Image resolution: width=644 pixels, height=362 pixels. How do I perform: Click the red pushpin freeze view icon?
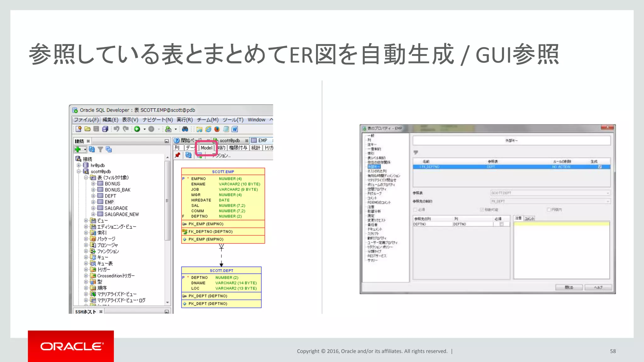click(x=178, y=155)
